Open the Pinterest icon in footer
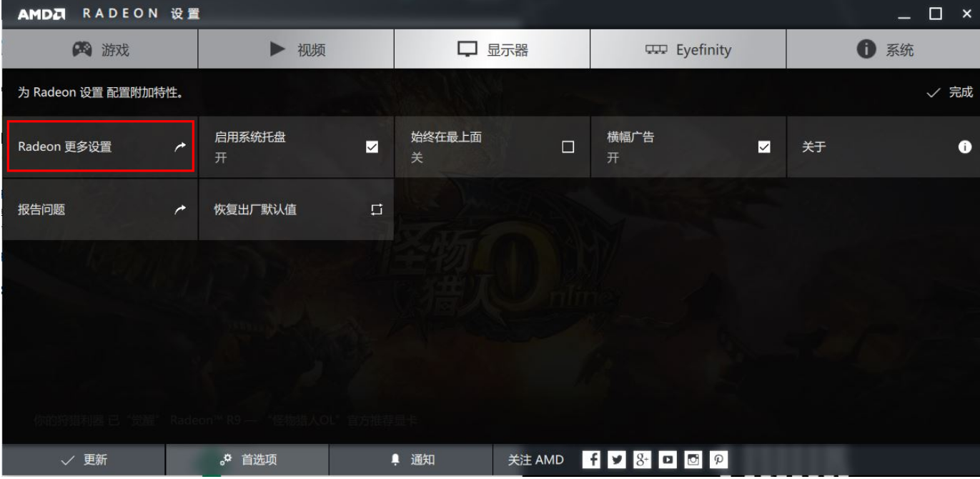980x479 pixels. click(x=718, y=460)
